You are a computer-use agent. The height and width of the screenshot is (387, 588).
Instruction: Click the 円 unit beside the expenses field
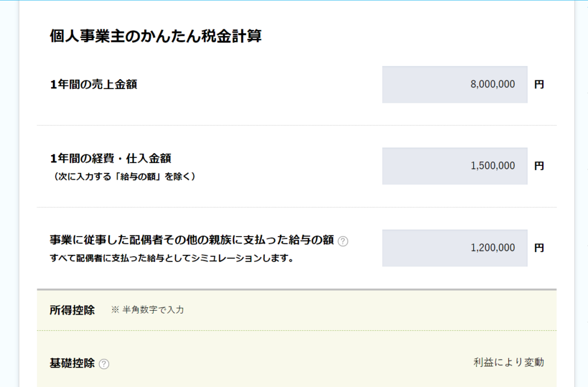(539, 166)
